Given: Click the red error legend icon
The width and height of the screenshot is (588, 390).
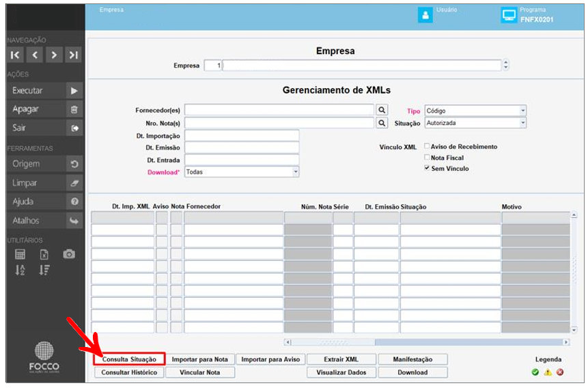Looking at the screenshot, I should click(x=560, y=372).
